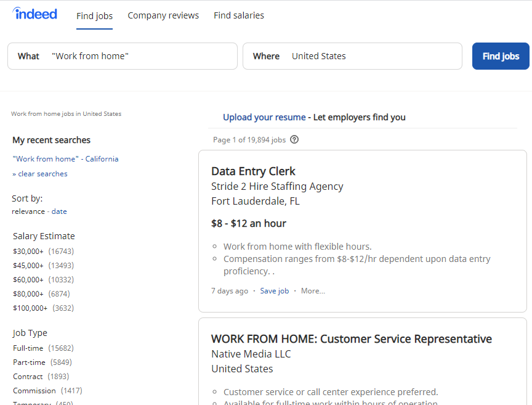532x405 pixels.
Task: Focus the Where location field
Action: point(353,56)
